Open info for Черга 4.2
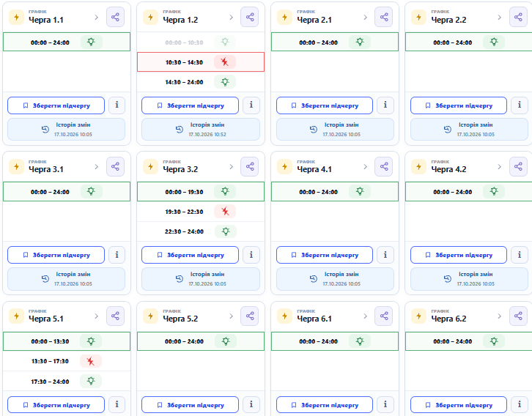The image size is (532, 416). [x=520, y=255]
